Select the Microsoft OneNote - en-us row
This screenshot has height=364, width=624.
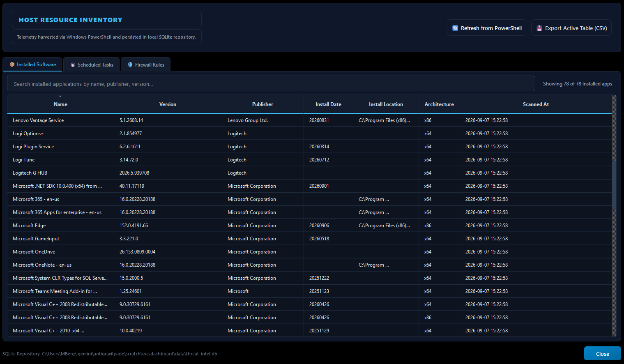(309, 265)
